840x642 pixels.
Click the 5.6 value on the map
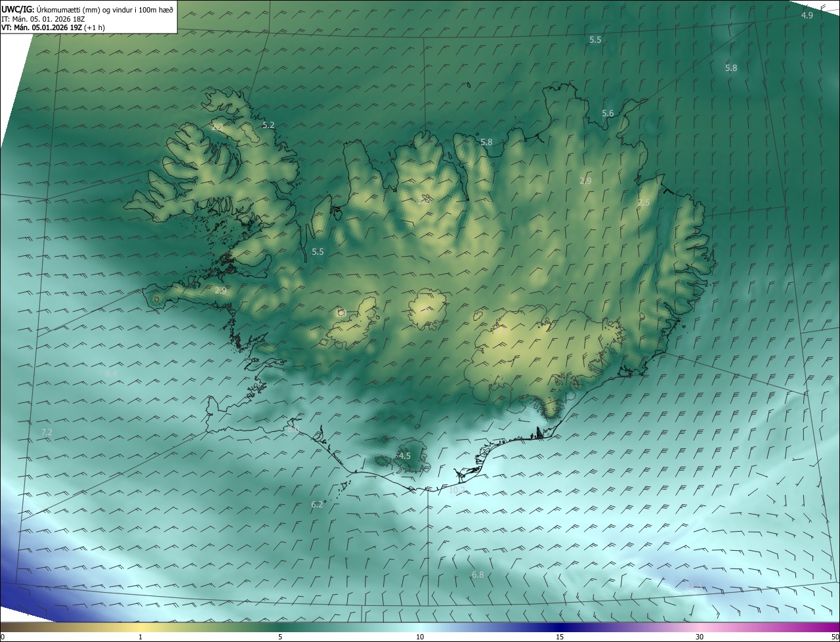tap(608, 114)
